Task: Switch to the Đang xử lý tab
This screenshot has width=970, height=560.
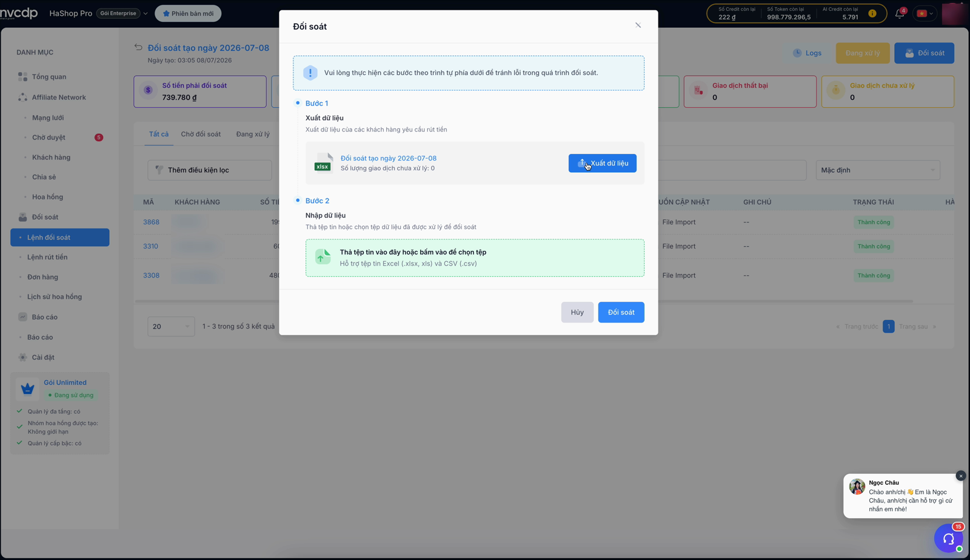Action: tap(253, 134)
